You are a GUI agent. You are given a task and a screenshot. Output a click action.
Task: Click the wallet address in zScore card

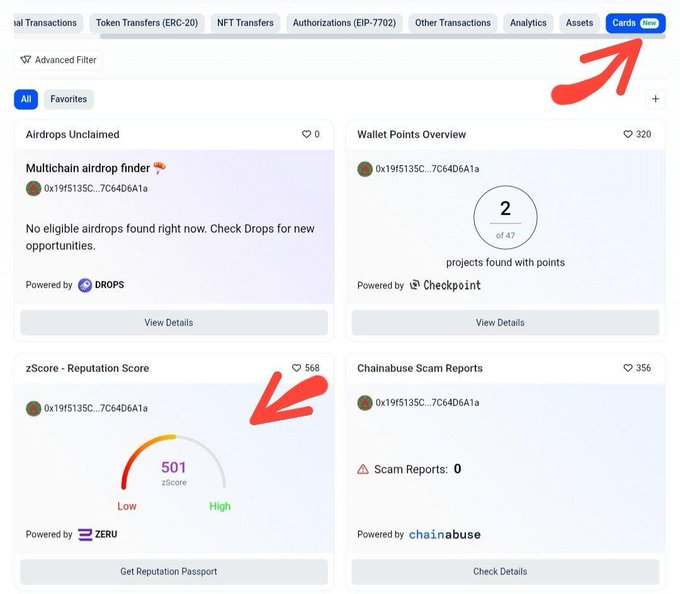pyautogui.click(x=96, y=408)
